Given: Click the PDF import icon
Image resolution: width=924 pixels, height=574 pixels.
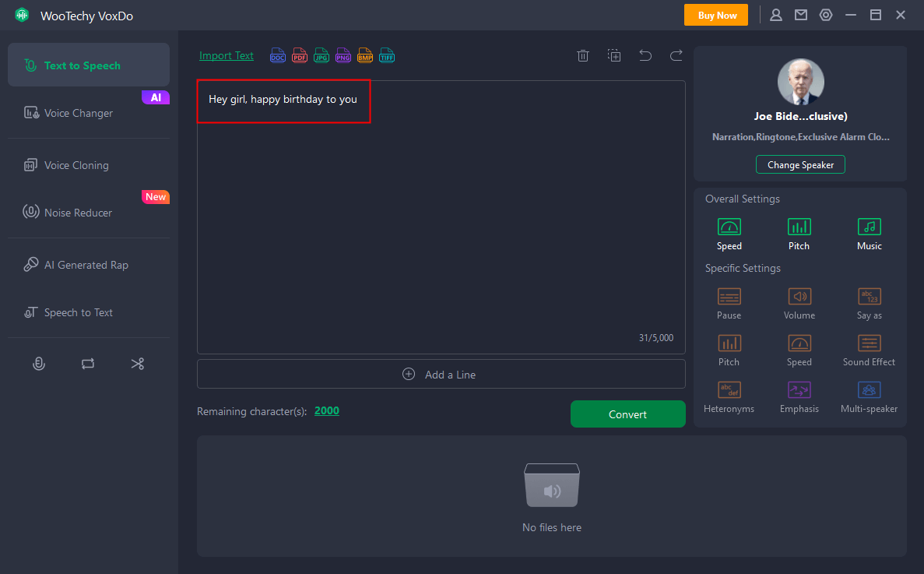Looking at the screenshot, I should [x=300, y=56].
